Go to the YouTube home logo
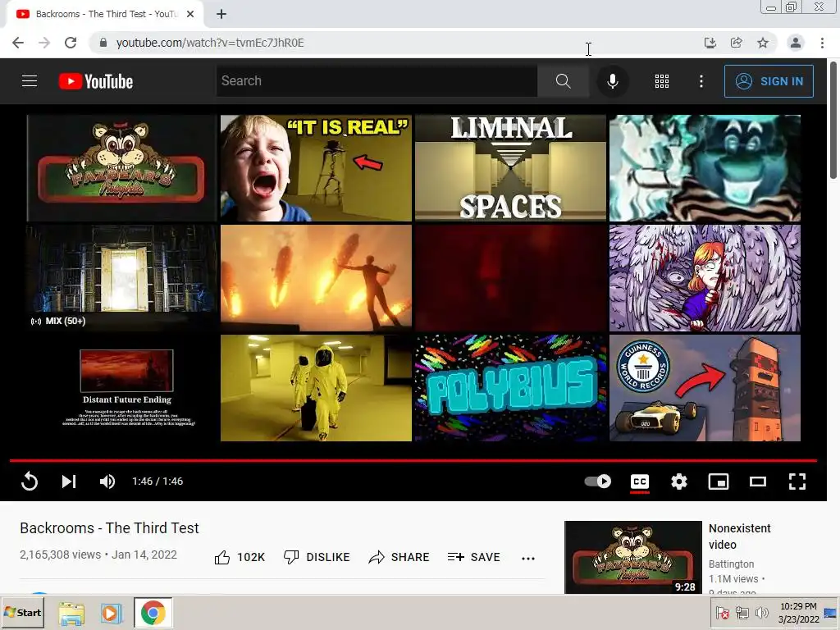 (x=96, y=81)
